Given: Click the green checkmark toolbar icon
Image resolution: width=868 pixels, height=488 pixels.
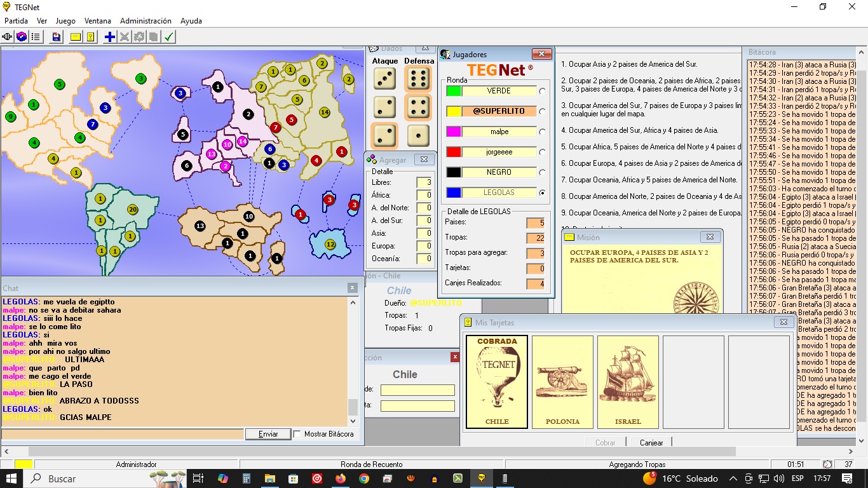Looking at the screenshot, I should tap(169, 37).
